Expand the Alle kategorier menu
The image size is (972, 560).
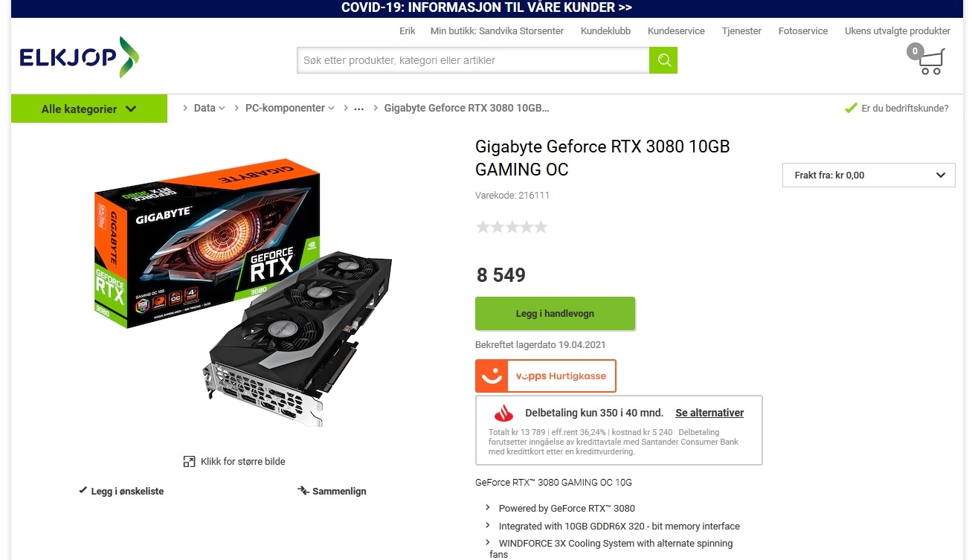[89, 109]
